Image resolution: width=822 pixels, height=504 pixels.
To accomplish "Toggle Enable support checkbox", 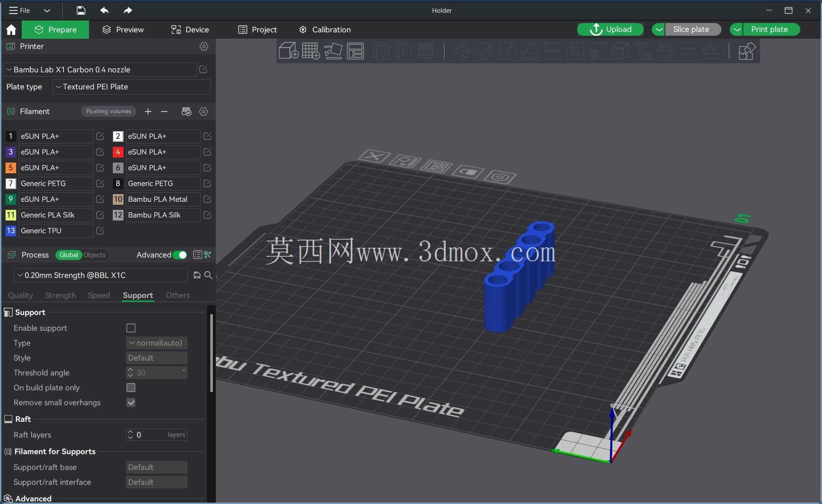I will (131, 328).
